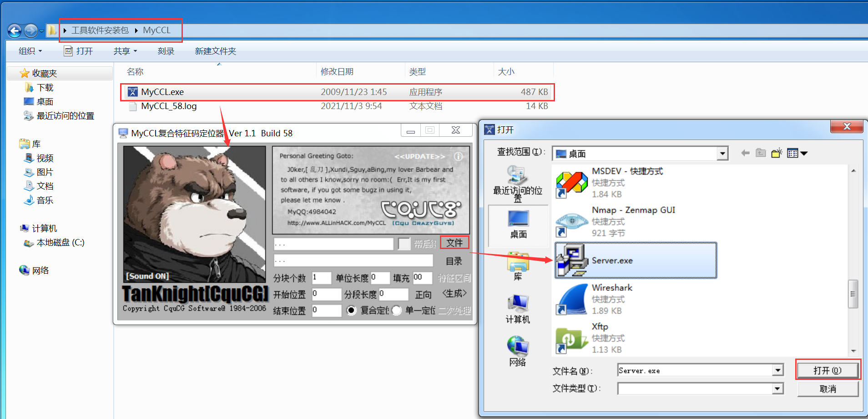Toggle the checkbox beside 带后缀 in MyCCL
Image resolution: width=868 pixels, height=419 pixels.
404,244
